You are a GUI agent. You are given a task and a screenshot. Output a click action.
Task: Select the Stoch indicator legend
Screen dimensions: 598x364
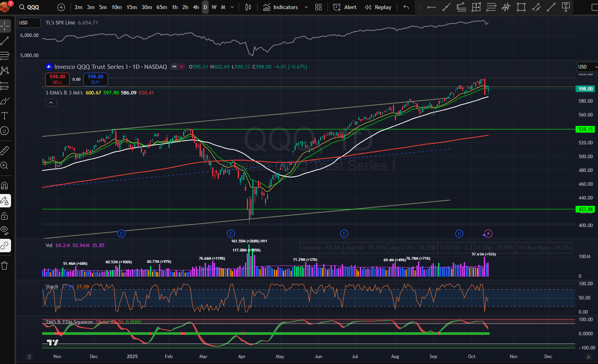pos(52,287)
